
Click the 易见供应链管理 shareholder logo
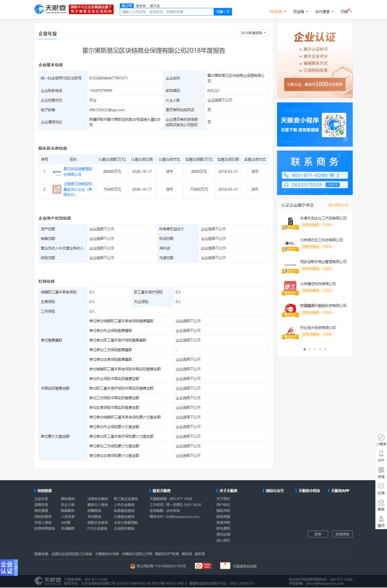point(57,172)
